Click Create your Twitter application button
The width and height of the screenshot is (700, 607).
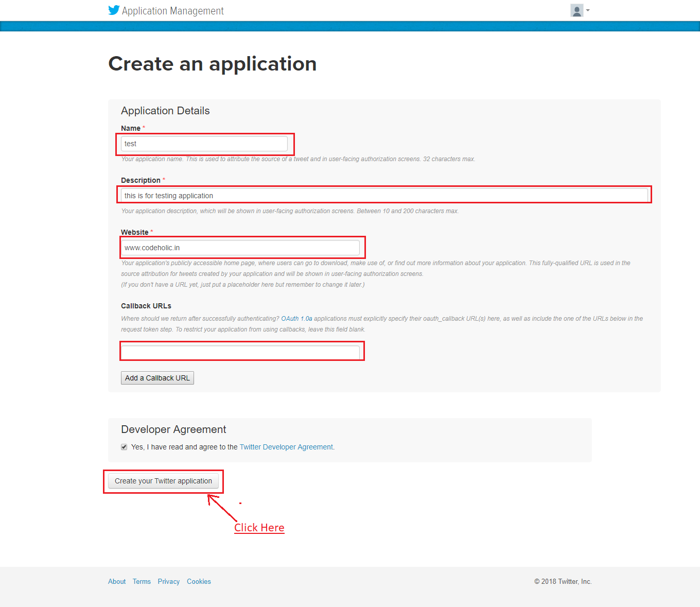(163, 481)
